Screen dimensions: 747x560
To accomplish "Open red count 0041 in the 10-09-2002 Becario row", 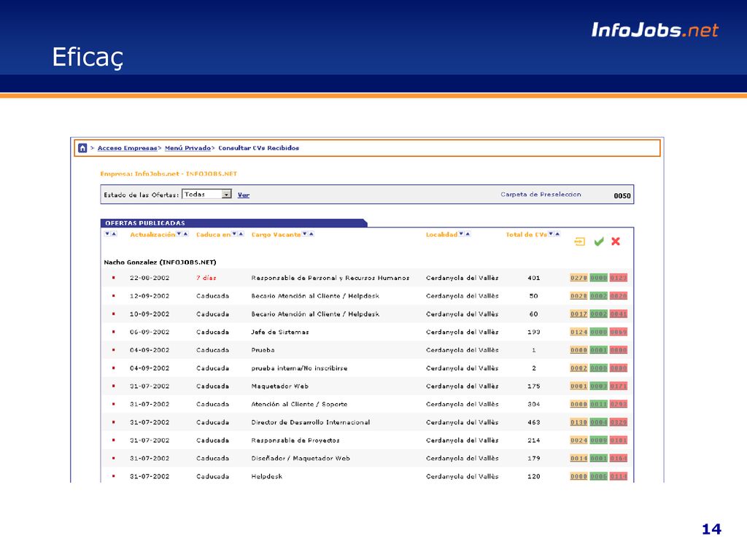I will coord(619,314).
